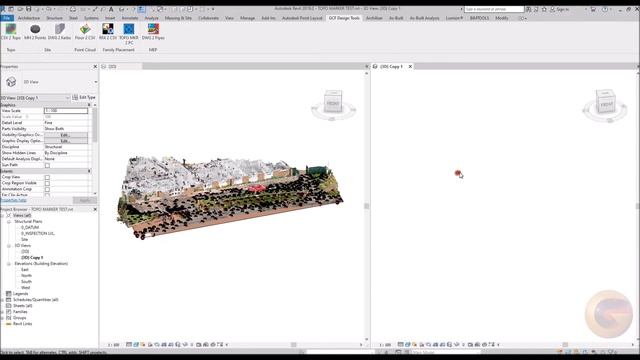The width and height of the screenshot is (640, 360).
Task: Click the Schedules/Quantities icon in Project Browser
Action: point(9,300)
